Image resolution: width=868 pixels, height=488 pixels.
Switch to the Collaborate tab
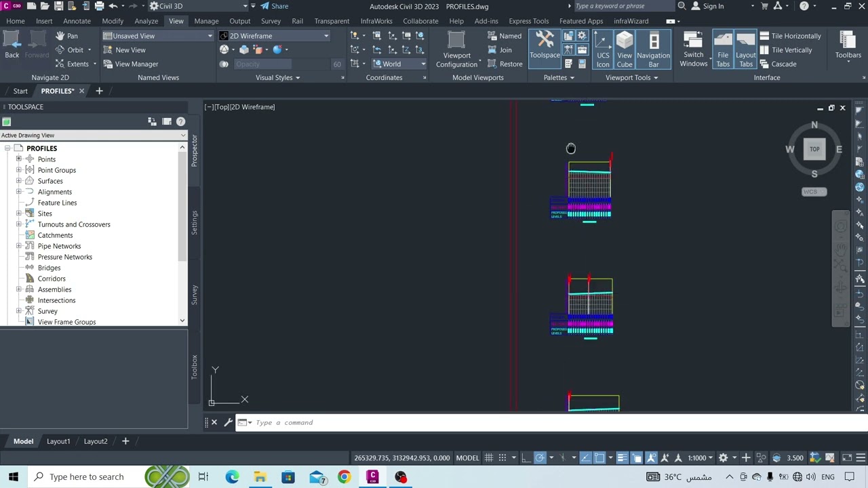point(420,21)
